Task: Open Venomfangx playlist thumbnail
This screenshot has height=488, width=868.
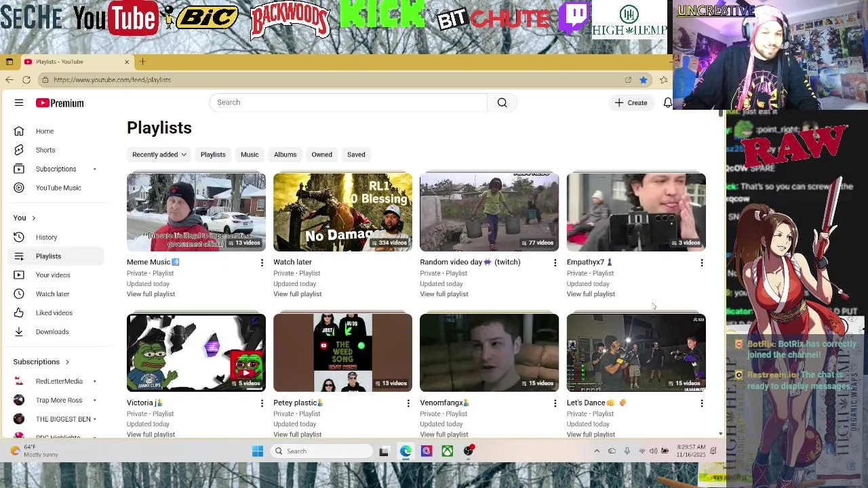Action: pyautogui.click(x=489, y=352)
